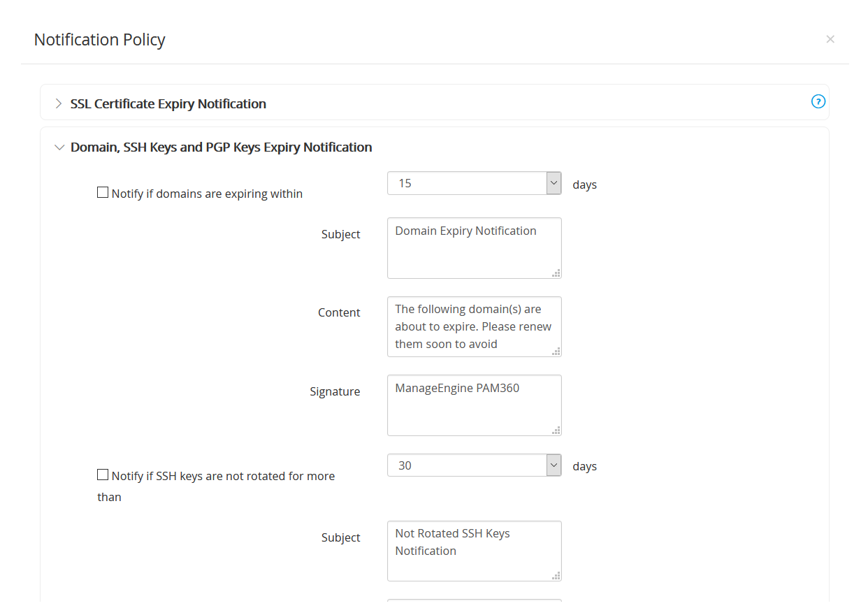The width and height of the screenshot is (868, 615).
Task: Click the SSL Certificate Expiry Notification heading
Action: pyautogui.click(x=168, y=104)
